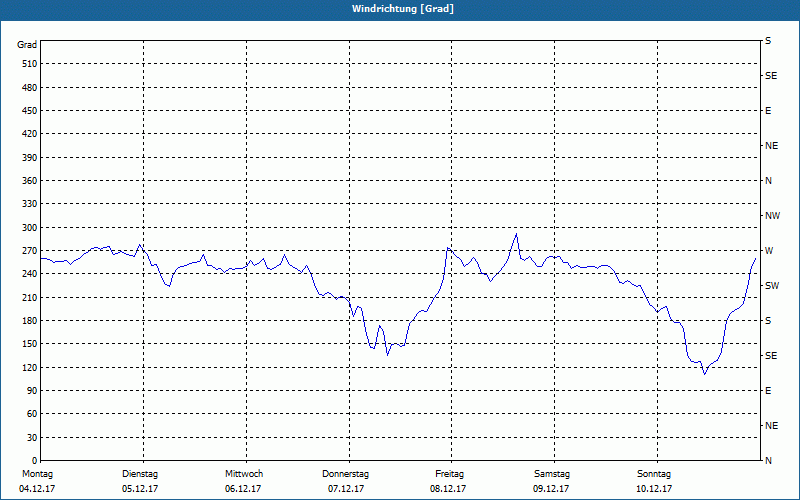Pick the 'Donnerstag' day label

point(345,474)
